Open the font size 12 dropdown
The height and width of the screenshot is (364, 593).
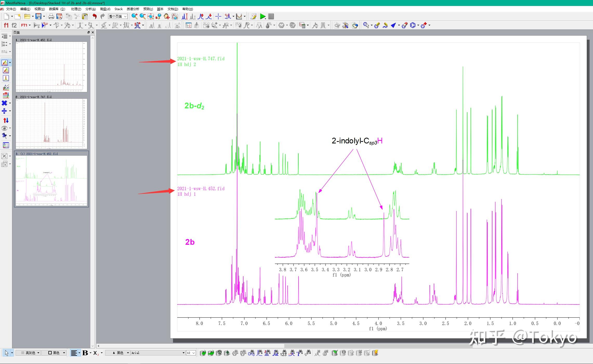[x=194, y=353]
